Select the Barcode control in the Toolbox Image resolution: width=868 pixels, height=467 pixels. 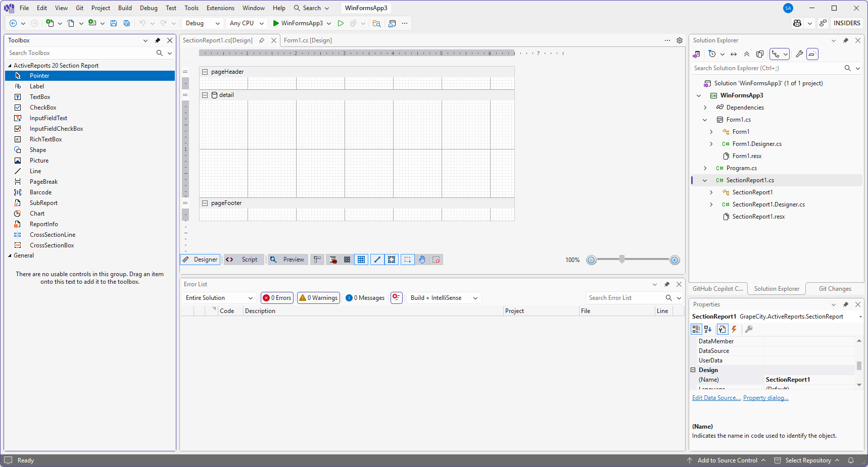click(40, 192)
